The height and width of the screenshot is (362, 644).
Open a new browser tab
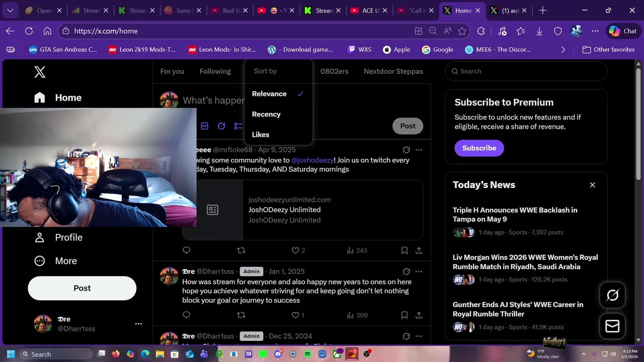click(x=542, y=11)
